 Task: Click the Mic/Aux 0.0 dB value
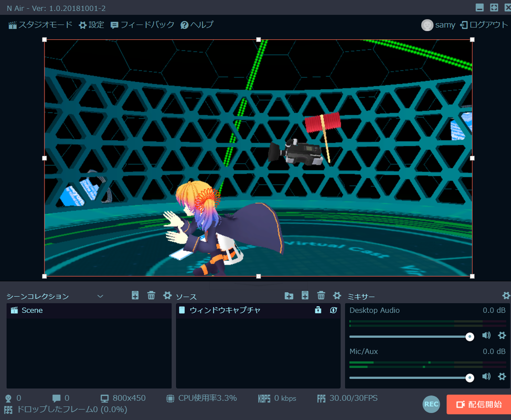(x=494, y=351)
